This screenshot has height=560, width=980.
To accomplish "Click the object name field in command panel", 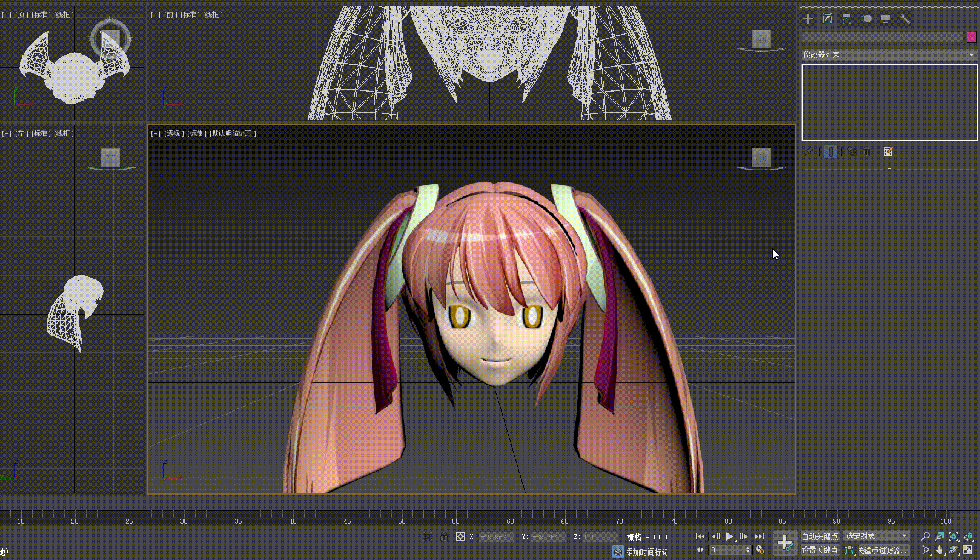I will 882,38.
